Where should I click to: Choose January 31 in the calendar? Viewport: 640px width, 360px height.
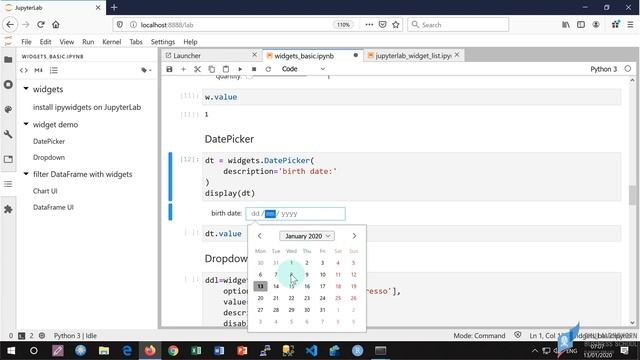point(322,310)
